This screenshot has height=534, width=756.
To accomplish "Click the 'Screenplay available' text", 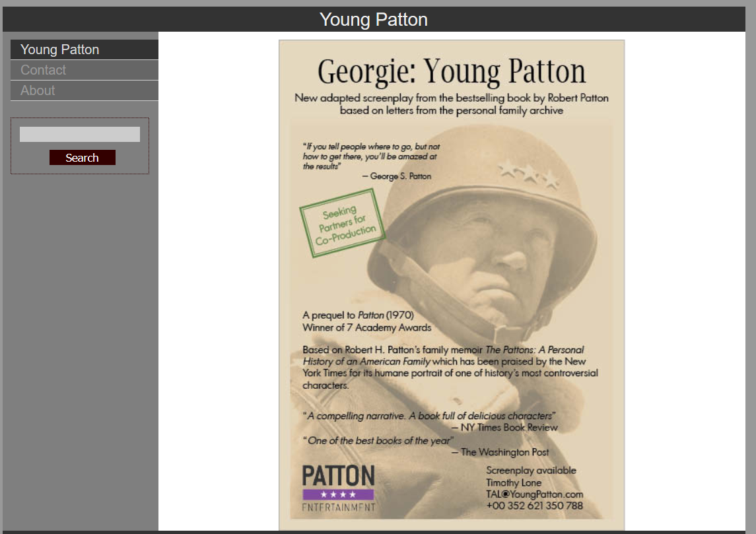I will [x=531, y=471].
